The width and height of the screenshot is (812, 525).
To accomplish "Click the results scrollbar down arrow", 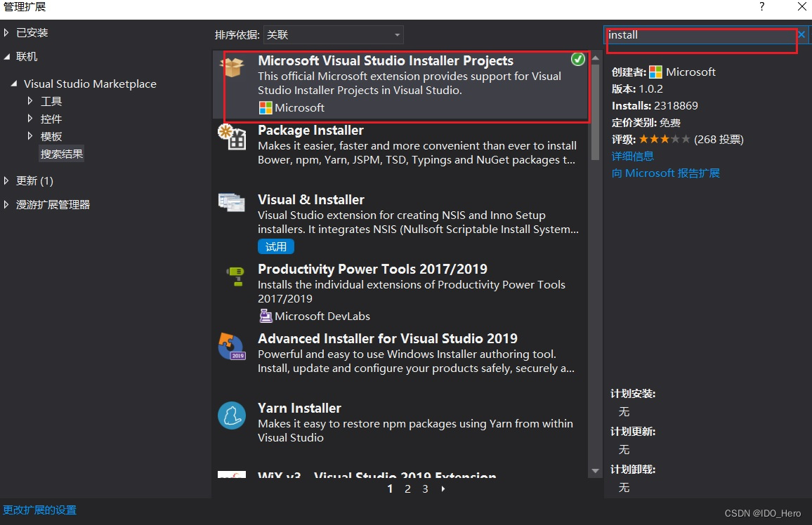I will (595, 471).
